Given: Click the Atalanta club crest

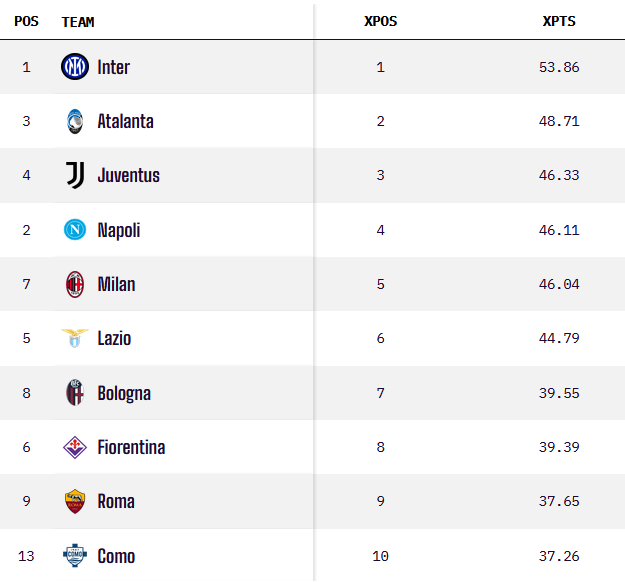Looking at the screenshot, I should click(x=75, y=121).
